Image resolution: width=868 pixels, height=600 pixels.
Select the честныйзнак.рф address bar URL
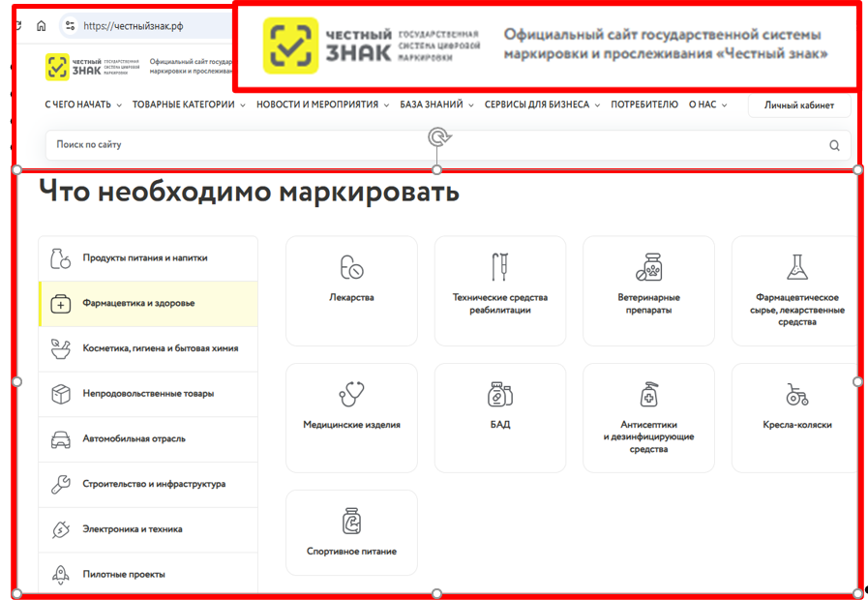133,26
